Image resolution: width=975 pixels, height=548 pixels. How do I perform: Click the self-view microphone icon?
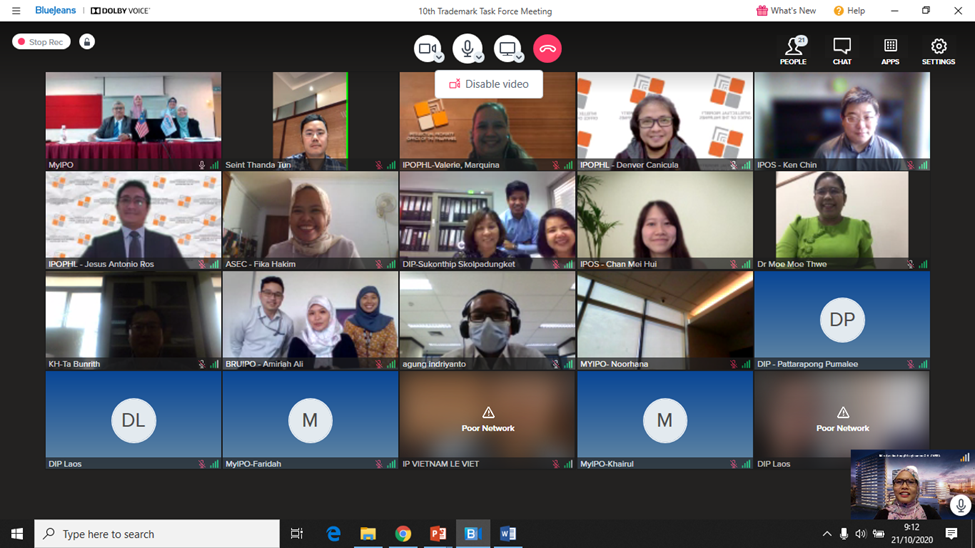[x=961, y=506]
